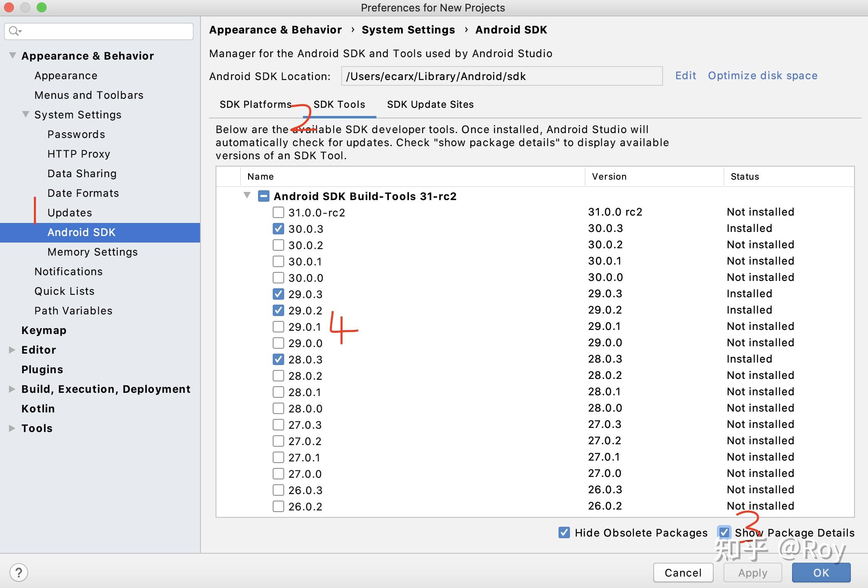The image size is (868, 588).
Task: Collapse the Appearance & Behavior section
Action: [x=12, y=56]
